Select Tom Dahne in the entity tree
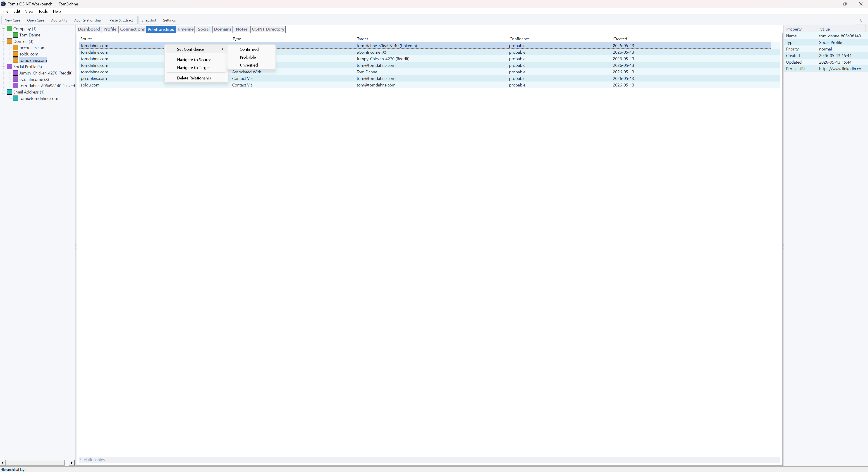 click(x=30, y=35)
